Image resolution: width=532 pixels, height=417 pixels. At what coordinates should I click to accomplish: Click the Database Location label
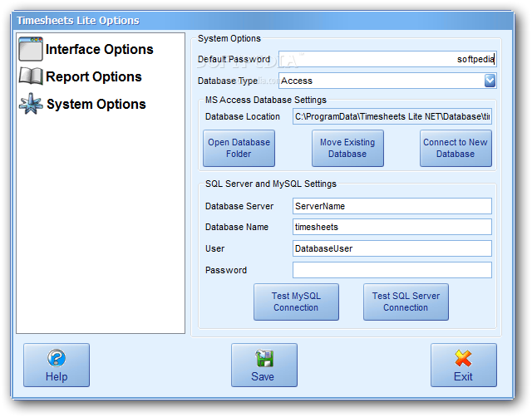pyautogui.click(x=243, y=116)
